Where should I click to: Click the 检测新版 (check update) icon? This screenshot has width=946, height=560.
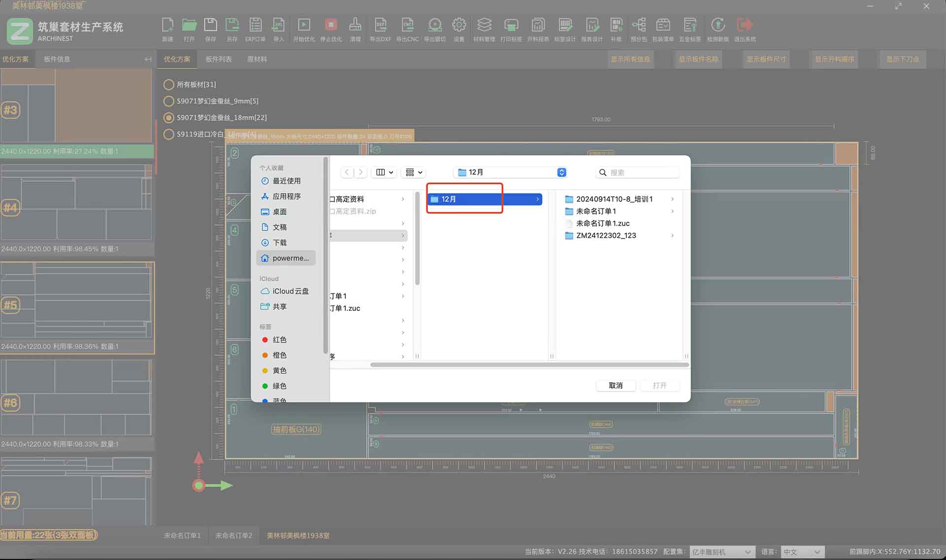pyautogui.click(x=717, y=25)
